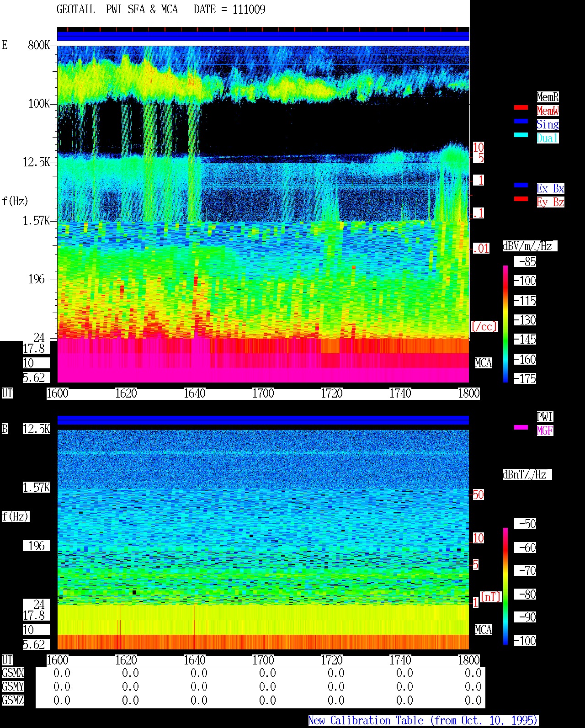Click the blue mode bar above E spectrogram
The height and width of the screenshot is (728, 585).
click(263, 36)
